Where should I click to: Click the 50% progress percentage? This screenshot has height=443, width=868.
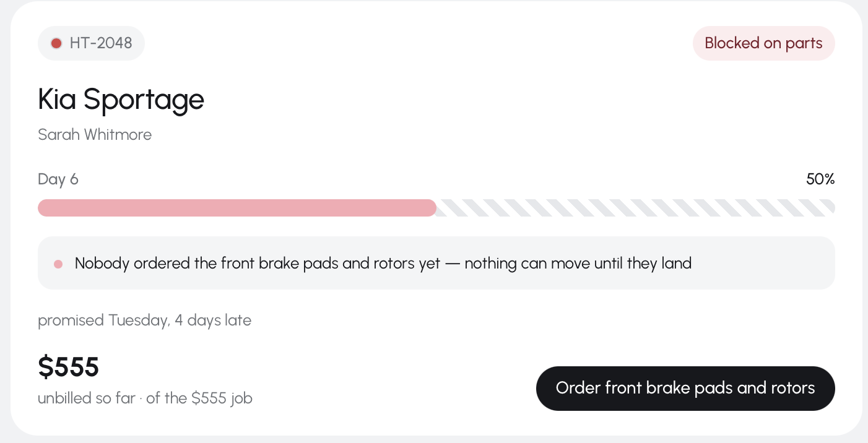coord(820,179)
